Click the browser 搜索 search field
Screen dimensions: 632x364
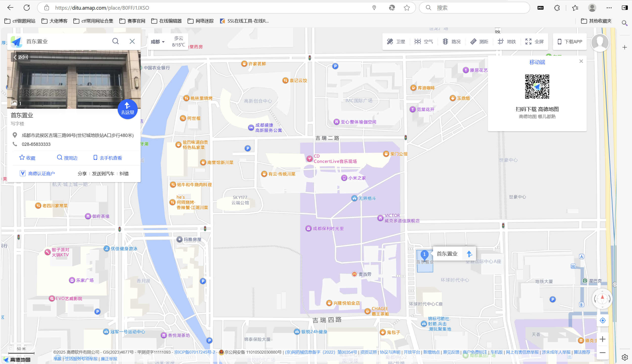tap(474, 8)
